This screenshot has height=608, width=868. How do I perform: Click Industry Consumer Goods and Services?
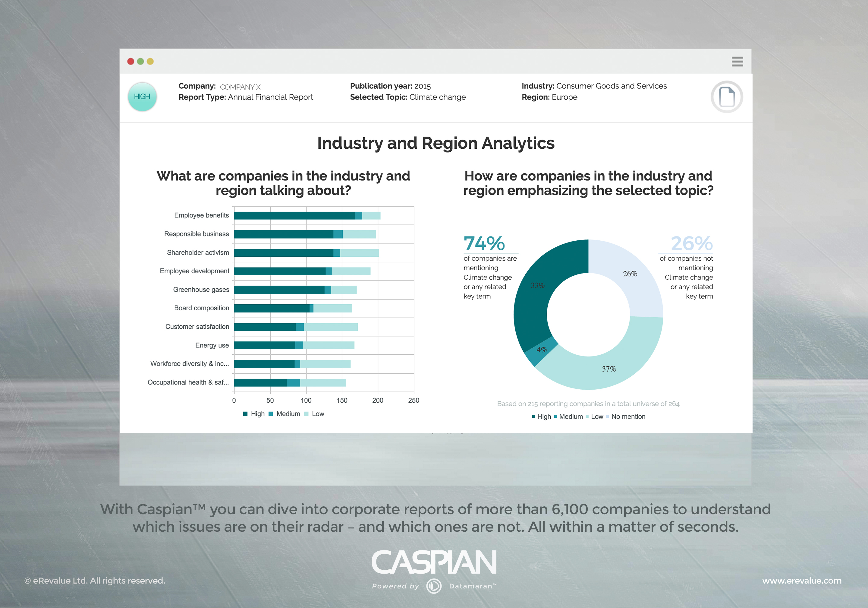(x=594, y=86)
